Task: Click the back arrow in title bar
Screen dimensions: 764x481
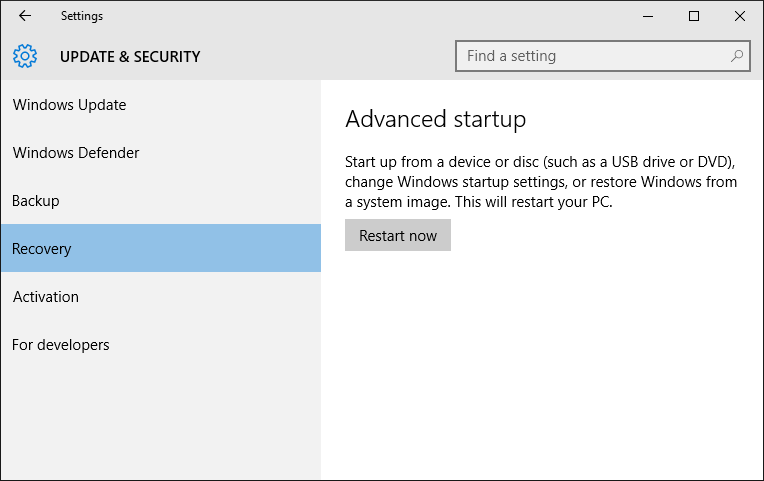Action: [25, 16]
